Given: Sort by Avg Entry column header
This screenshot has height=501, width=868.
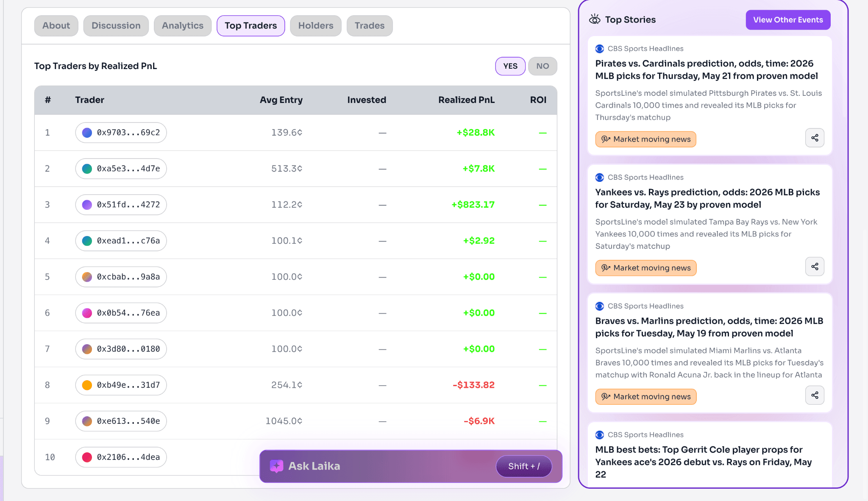Looking at the screenshot, I should tap(281, 100).
